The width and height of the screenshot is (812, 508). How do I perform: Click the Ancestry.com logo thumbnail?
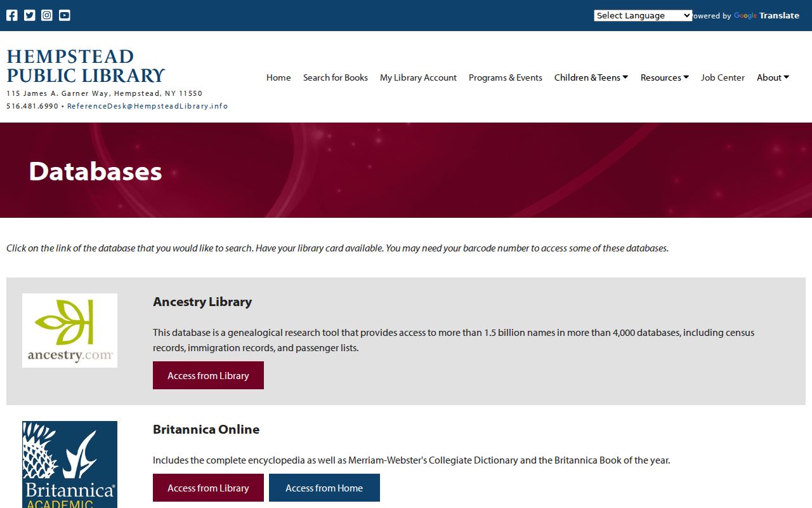[x=70, y=330]
